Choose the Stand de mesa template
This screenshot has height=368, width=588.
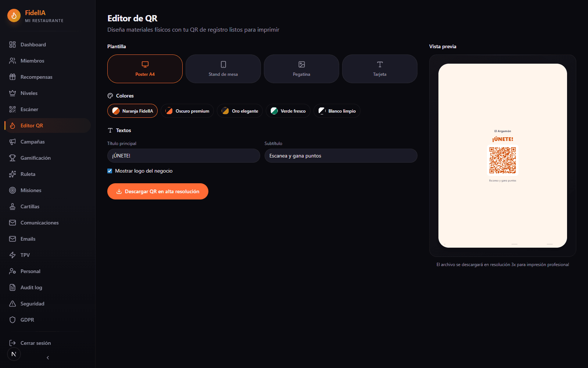click(x=223, y=69)
